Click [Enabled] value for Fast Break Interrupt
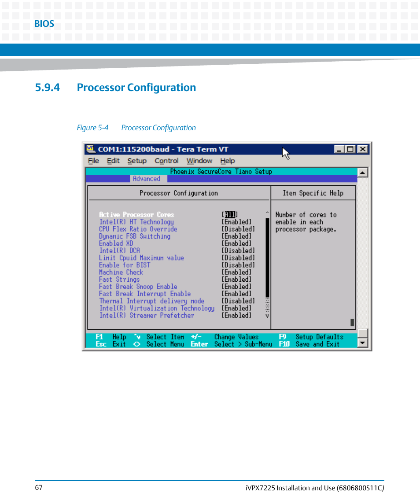Image resolution: width=420 pixels, height=504 pixels. 237,294
